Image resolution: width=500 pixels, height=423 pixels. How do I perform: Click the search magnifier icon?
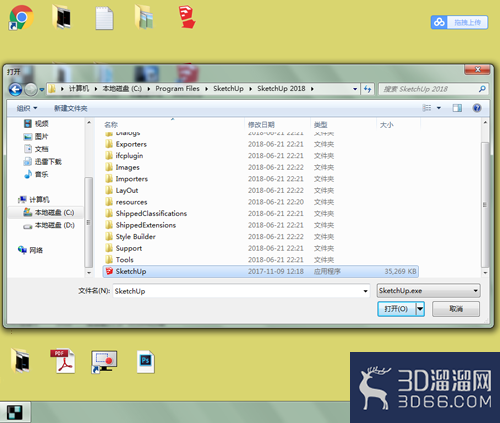click(482, 89)
